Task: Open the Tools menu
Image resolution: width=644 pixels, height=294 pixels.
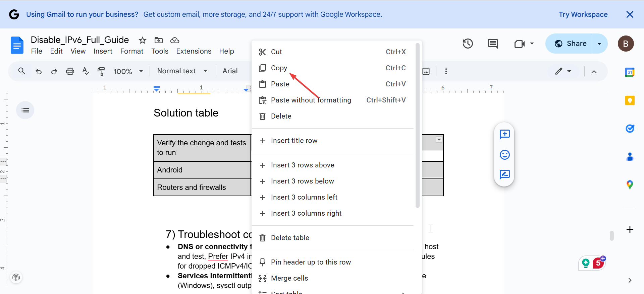Action: [160, 51]
